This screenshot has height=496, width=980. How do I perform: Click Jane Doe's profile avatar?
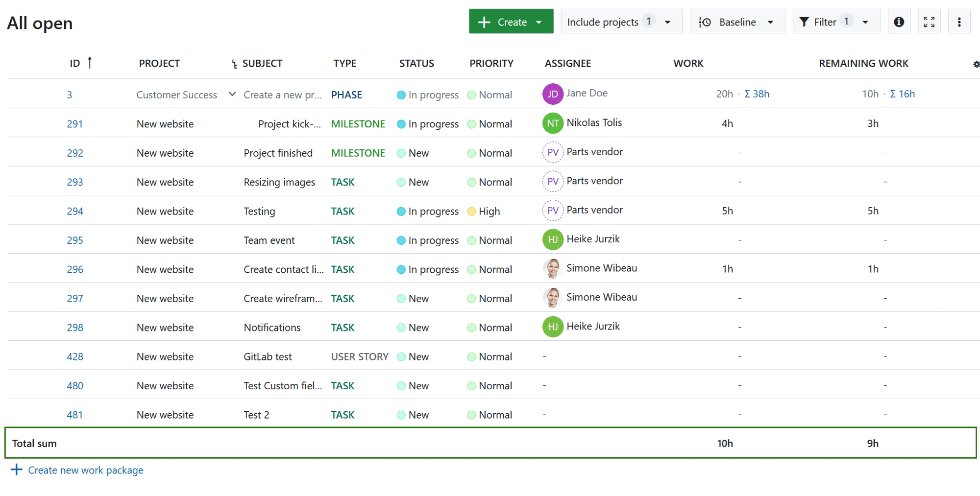coord(553,94)
